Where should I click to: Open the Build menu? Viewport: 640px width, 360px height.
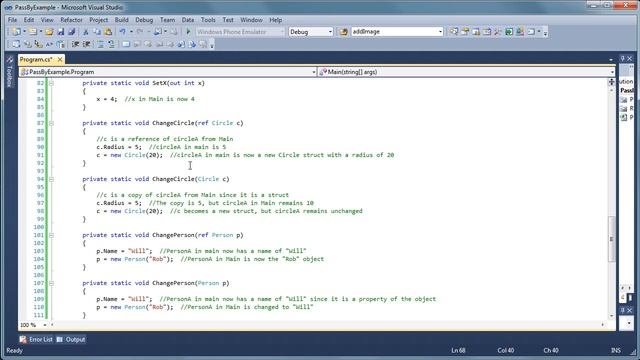121,20
